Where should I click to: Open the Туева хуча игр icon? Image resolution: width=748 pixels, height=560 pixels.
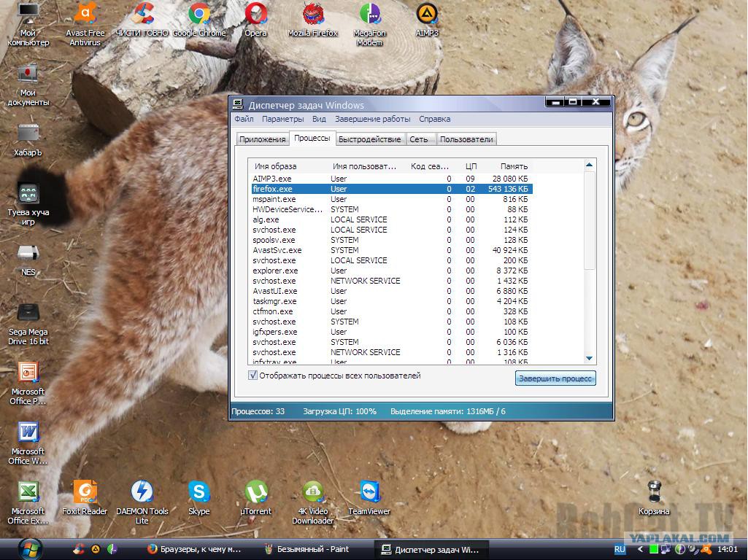(28, 204)
